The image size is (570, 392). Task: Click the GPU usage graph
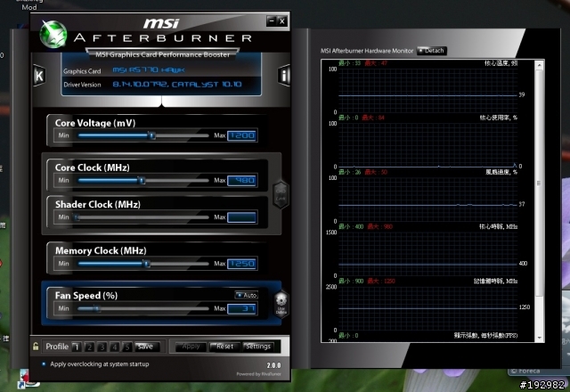click(427, 144)
